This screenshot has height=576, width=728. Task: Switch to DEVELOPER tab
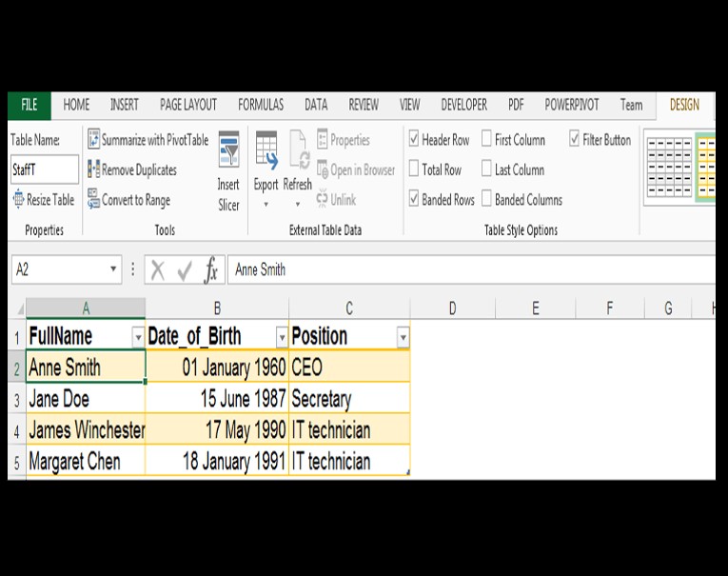pyautogui.click(x=463, y=105)
